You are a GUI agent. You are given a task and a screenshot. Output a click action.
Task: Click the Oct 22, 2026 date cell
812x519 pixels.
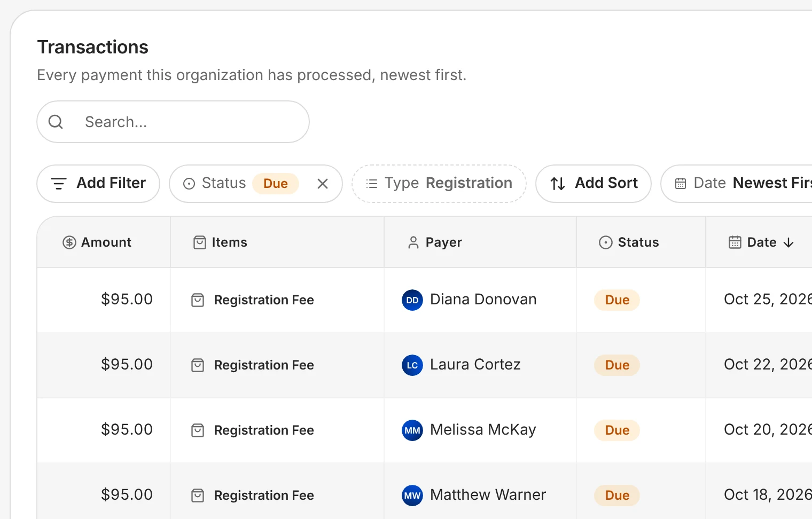[768, 365]
